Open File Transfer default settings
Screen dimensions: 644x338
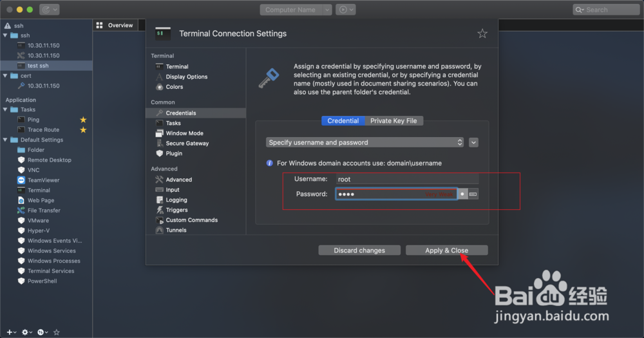click(x=44, y=211)
